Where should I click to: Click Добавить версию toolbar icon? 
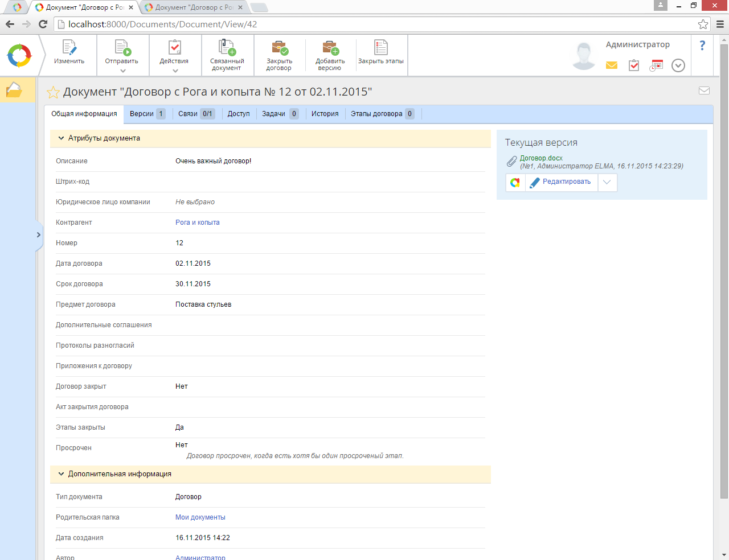[330, 48]
